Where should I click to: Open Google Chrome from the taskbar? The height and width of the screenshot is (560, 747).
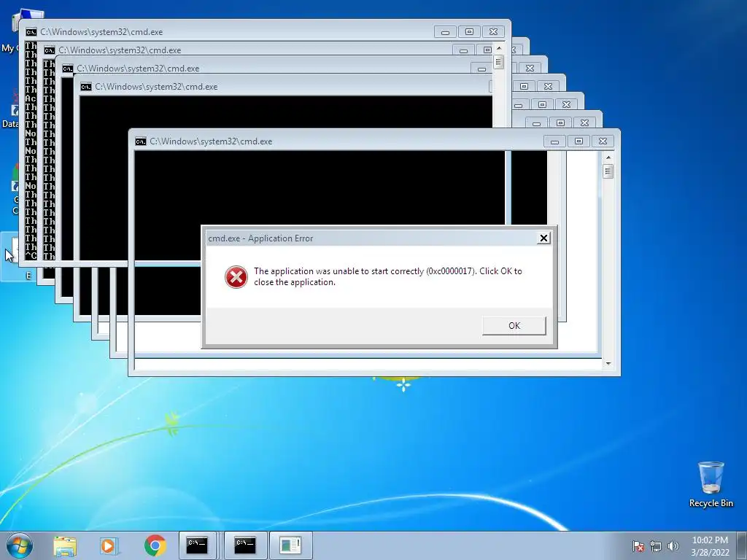(x=155, y=545)
